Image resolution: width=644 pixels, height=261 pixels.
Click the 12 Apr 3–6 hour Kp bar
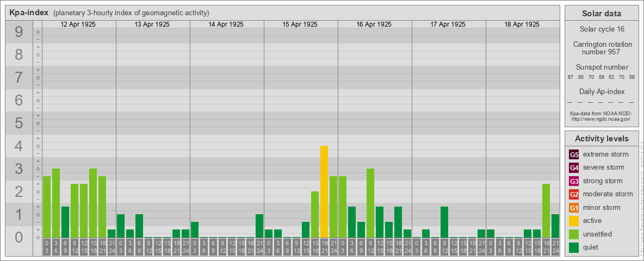pos(56,203)
